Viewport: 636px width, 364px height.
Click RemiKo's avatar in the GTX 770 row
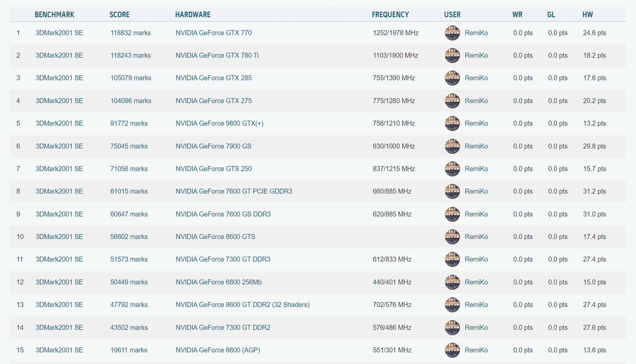pyautogui.click(x=452, y=33)
